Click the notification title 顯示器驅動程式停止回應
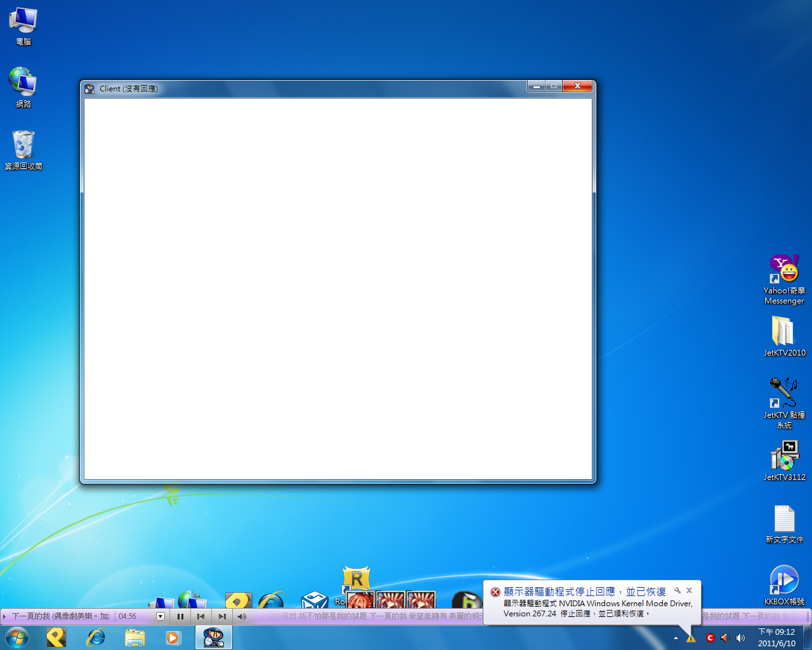 tap(585, 592)
